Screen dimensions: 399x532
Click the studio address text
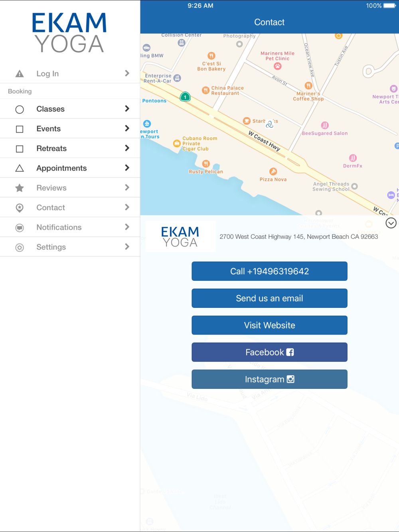tap(298, 236)
